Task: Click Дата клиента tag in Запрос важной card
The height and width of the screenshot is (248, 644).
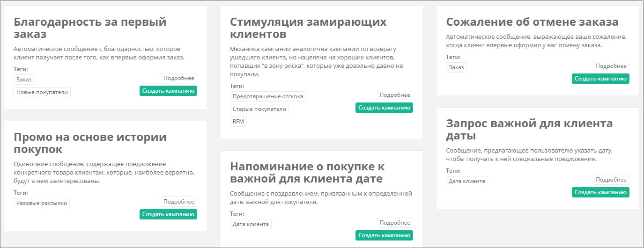Action: tap(466, 181)
